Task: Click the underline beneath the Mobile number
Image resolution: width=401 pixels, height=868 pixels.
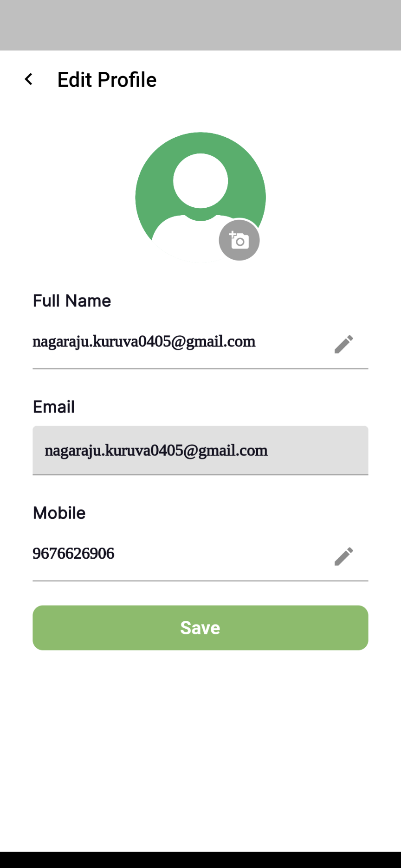Action: tap(200, 581)
